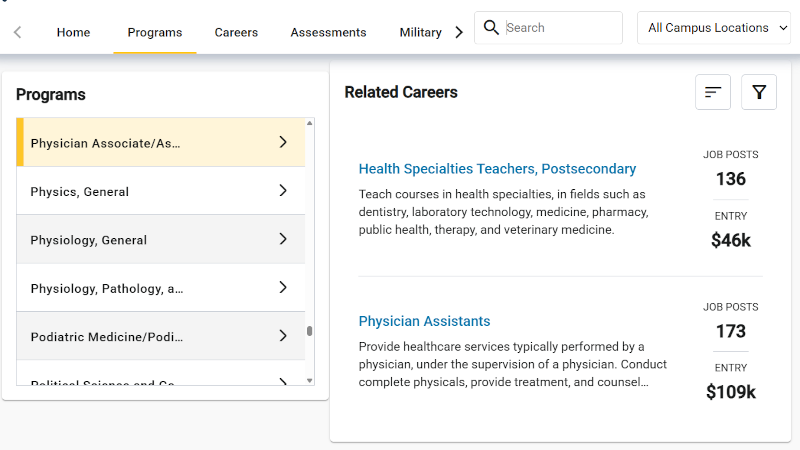This screenshot has width=800, height=450.
Task: Click the programs list scroll-down arrow
Action: tap(309, 380)
